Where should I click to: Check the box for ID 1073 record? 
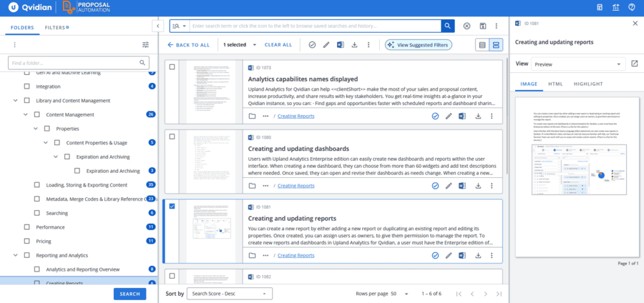coord(172,67)
